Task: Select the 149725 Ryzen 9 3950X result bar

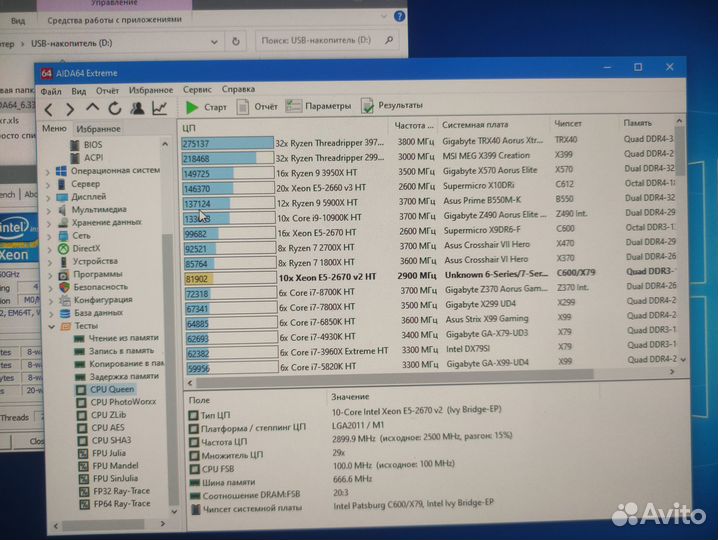Action: (228, 174)
